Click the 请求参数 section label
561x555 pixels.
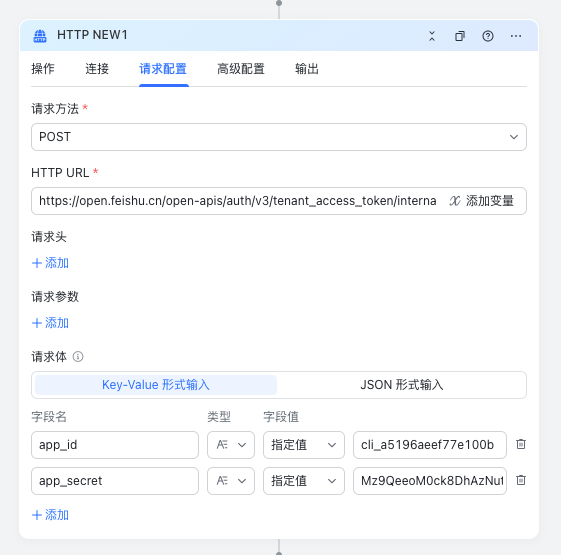55,296
